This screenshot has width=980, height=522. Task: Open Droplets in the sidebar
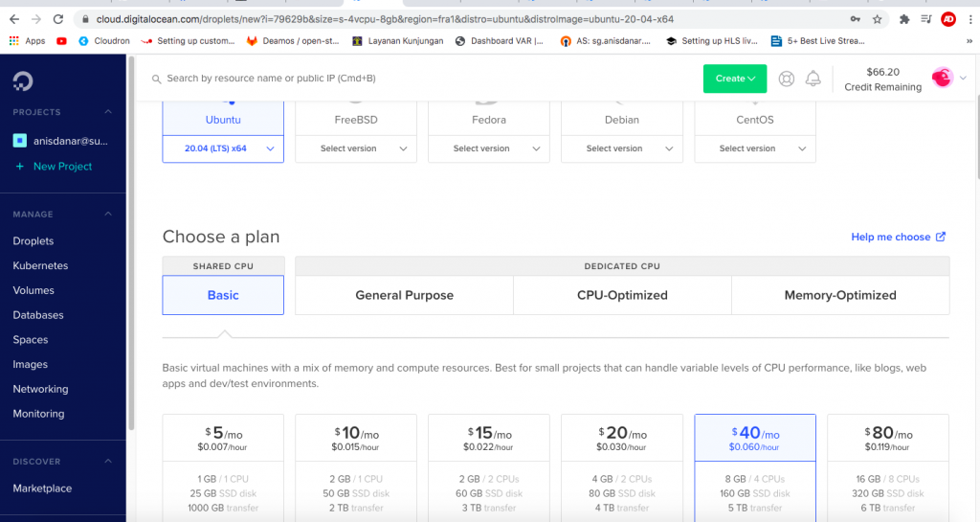point(33,240)
